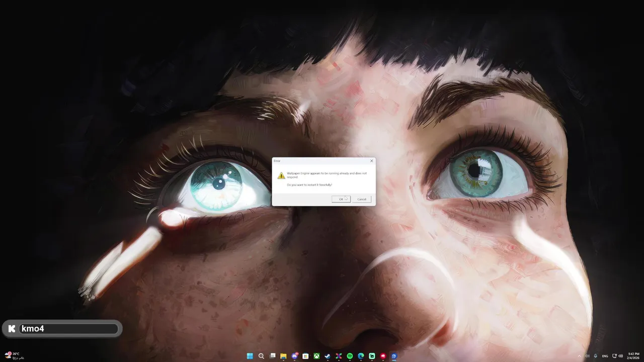Viewport: 644px width, 362px height.
Task: Open the Windows Start menu
Action: click(x=250, y=356)
